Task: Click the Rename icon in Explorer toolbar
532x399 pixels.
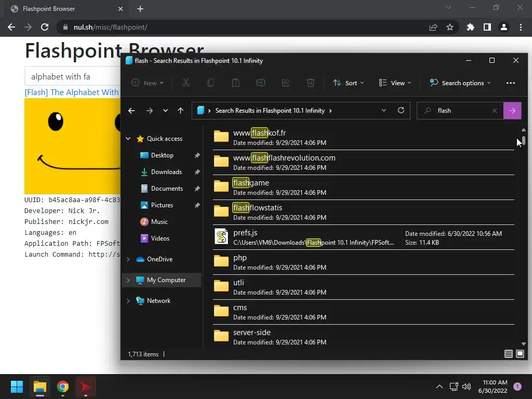Action: 261,83
